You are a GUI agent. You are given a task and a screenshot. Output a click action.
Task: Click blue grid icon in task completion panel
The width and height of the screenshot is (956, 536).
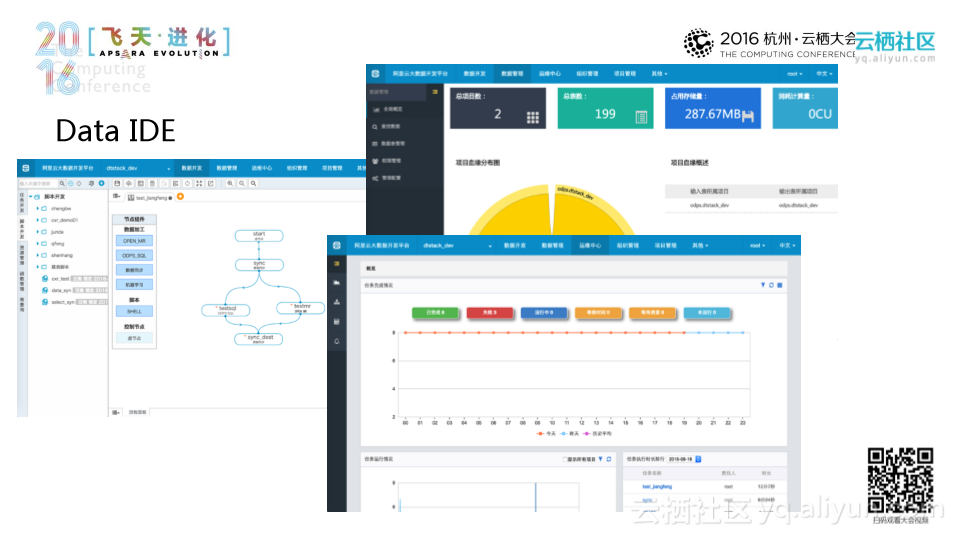[x=780, y=285]
